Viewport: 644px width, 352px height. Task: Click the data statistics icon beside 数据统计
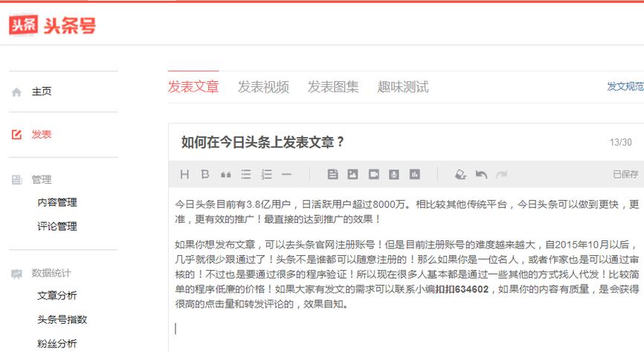click(x=16, y=273)
